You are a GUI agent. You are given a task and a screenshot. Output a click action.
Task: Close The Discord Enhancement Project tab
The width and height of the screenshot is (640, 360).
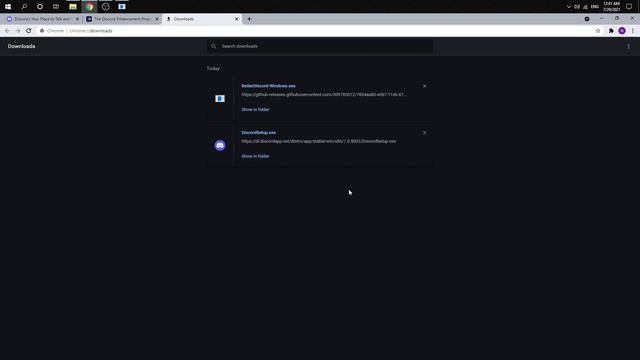click(157, 19)
